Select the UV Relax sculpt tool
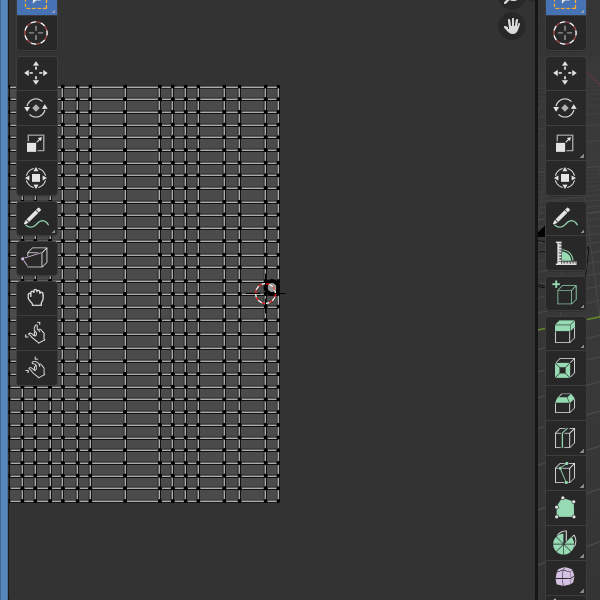 36,332
